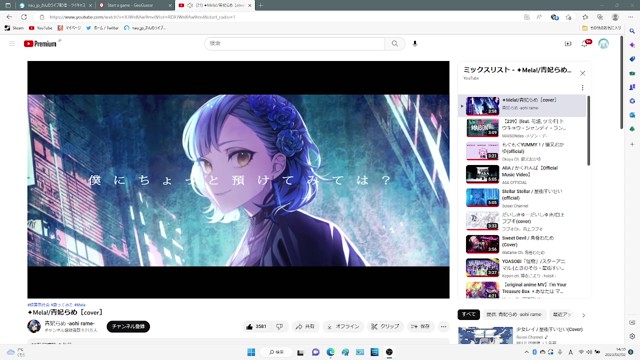Screen dimensions: 640x360
Task: Open the Windows Start button
Action: click(x=251, y=352)
